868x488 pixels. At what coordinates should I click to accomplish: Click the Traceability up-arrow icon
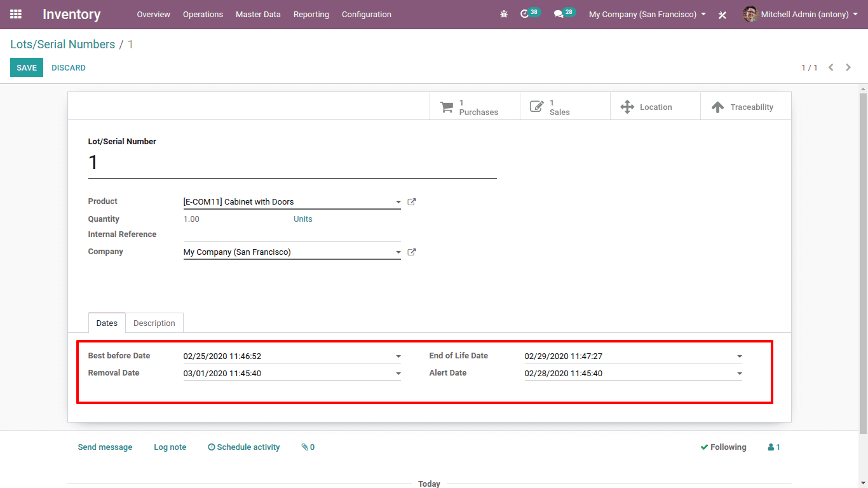pos(717,107)
